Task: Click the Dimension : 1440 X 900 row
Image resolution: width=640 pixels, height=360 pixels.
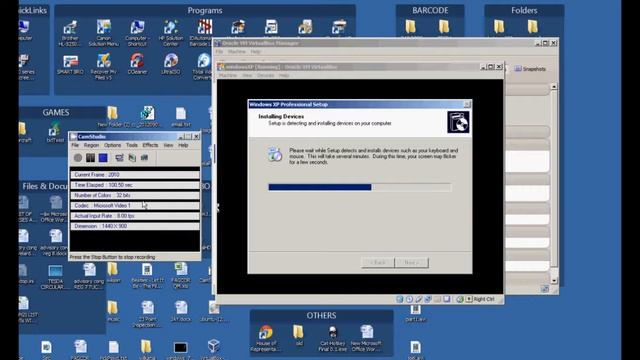Action: (135, 226)
